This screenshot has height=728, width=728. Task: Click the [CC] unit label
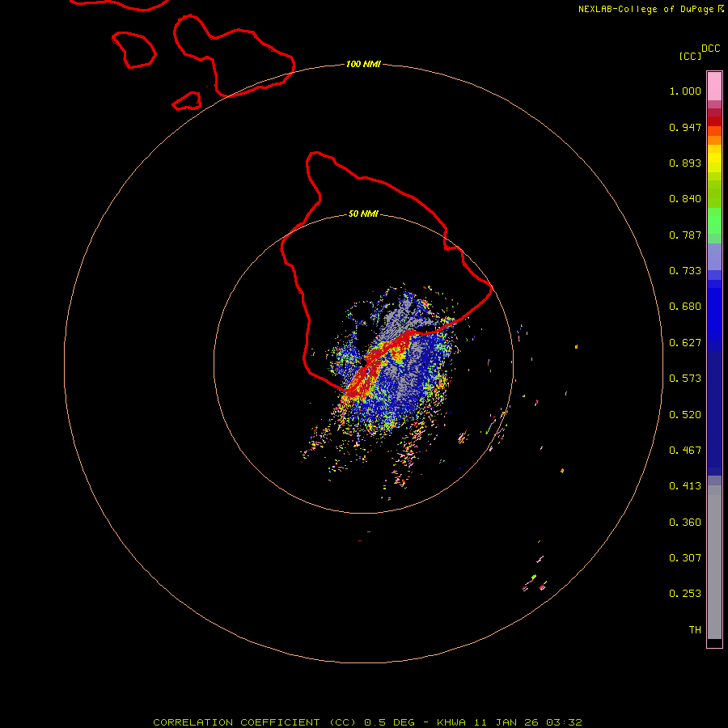[690, 56]
